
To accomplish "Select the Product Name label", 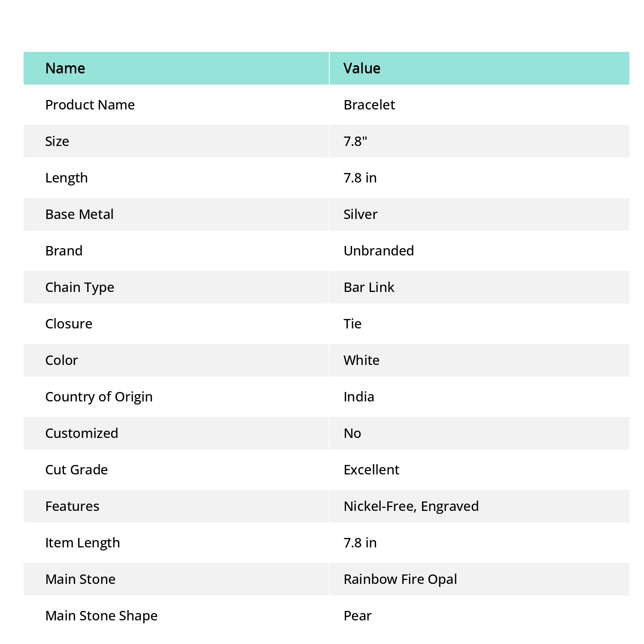I will coord(90,105).
